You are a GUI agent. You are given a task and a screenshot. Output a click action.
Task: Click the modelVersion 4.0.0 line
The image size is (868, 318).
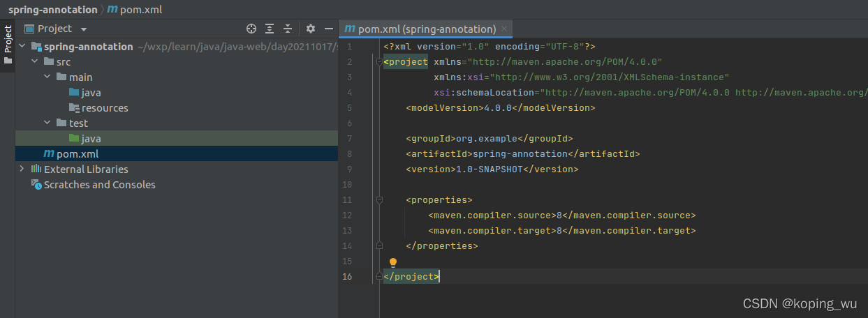(500, 108)
